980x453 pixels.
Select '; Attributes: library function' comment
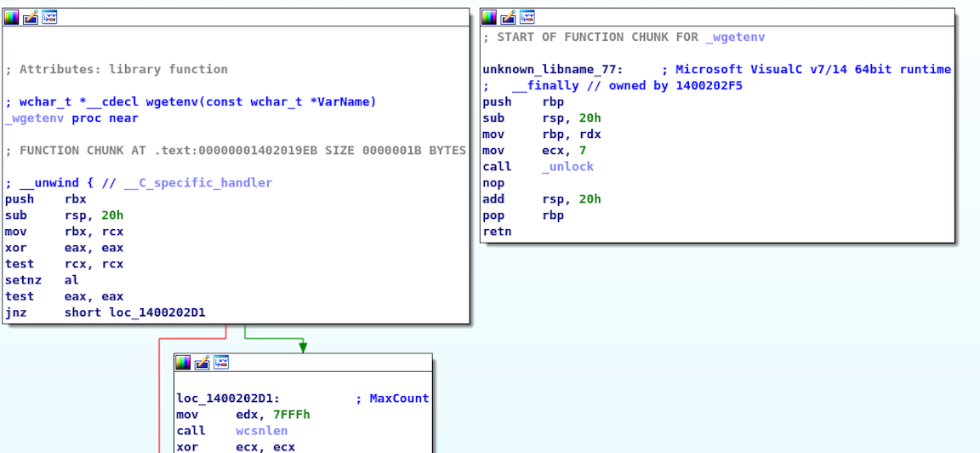(x=117, y=69)
